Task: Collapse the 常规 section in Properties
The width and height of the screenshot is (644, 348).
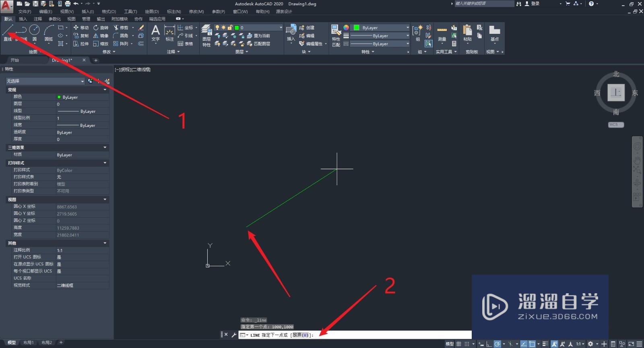Action: (x=105, y=89)
